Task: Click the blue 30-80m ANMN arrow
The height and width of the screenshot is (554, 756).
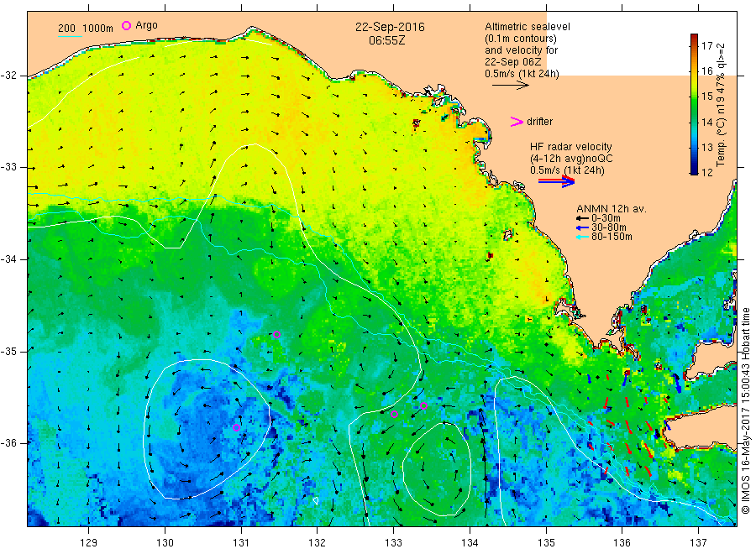Action: [582, 227]
